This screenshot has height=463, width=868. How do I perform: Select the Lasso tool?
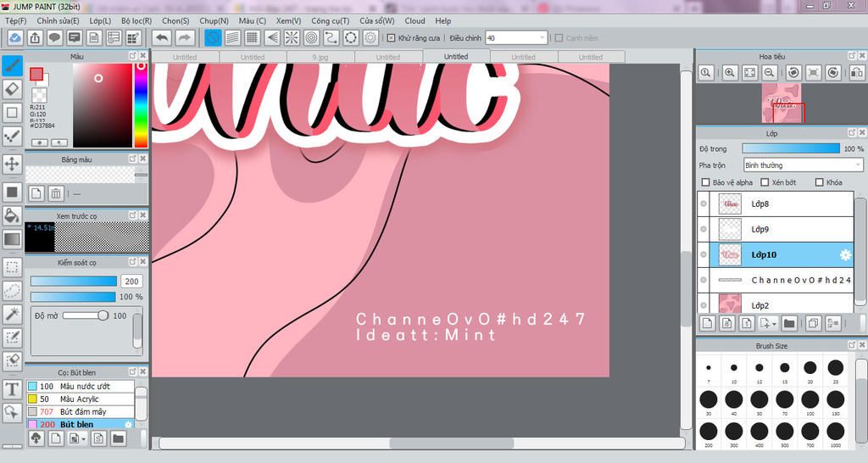[12, 290]
